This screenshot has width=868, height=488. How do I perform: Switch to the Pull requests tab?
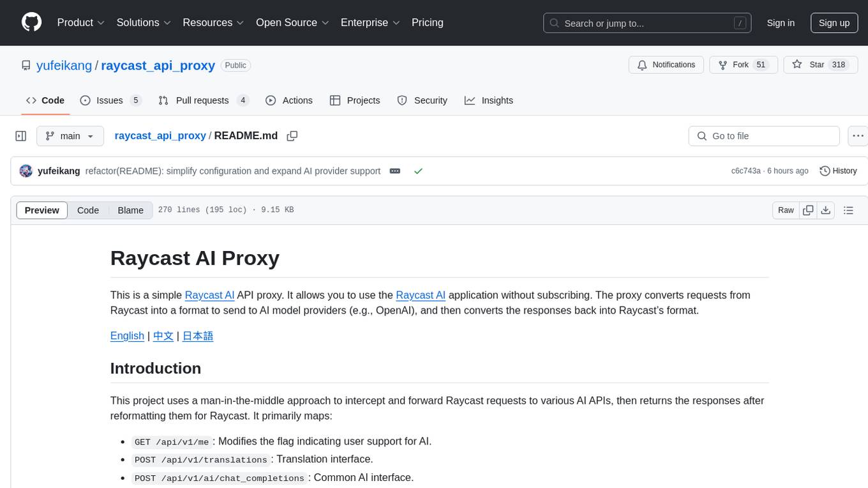(x=204, y=100)
